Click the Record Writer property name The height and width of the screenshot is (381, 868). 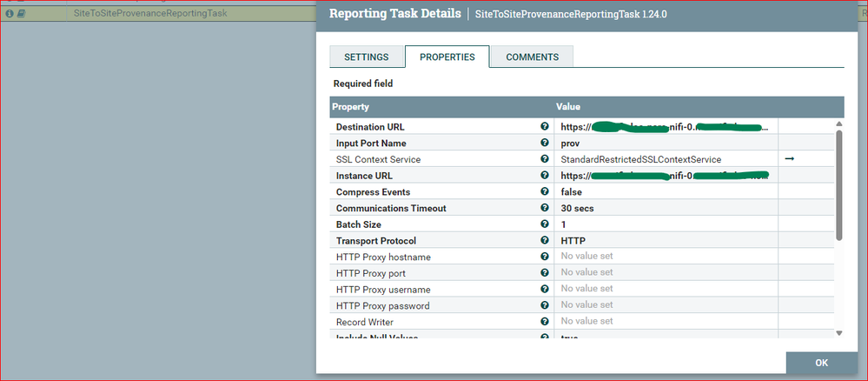point(365,322)
